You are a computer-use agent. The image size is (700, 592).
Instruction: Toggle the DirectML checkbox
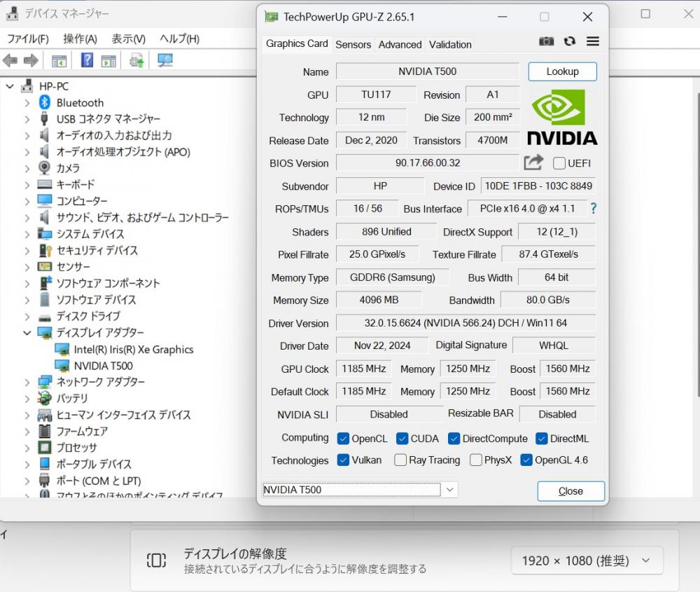pyautogui.click(x=542, y=439)
